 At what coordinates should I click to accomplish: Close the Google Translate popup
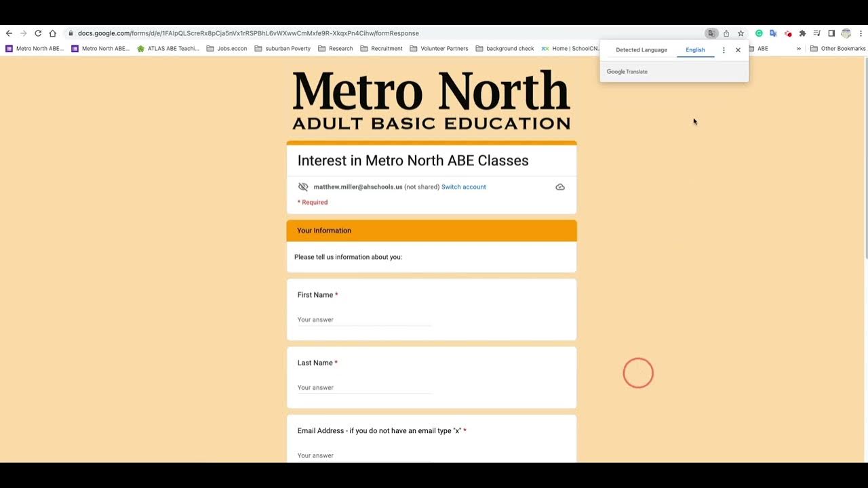[x=738, y=50]
